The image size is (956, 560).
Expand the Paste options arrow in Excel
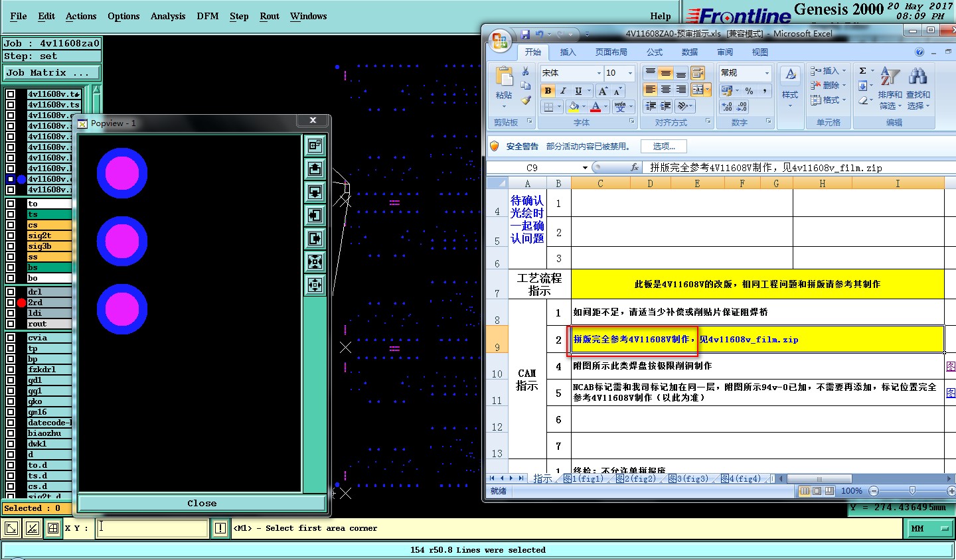click(504, 105)
